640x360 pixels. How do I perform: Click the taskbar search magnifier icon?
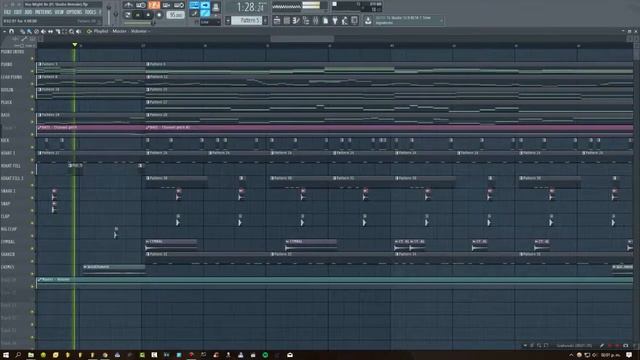[x=18, y=355]
